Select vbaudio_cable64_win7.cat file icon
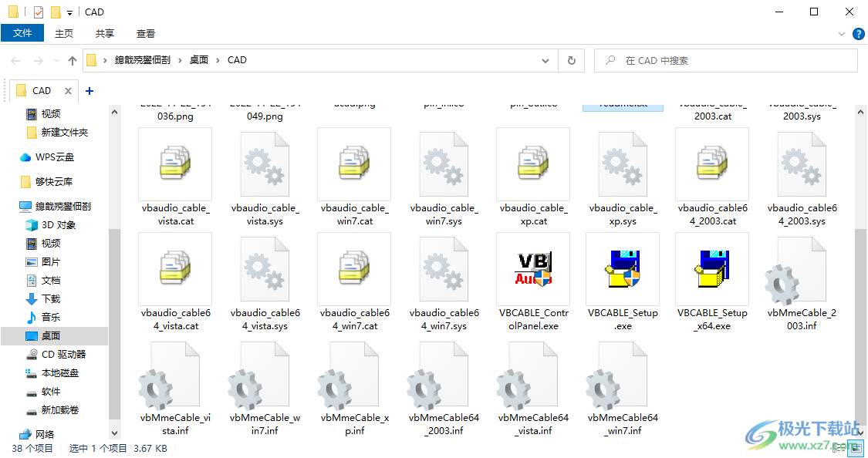The image size is (868, 458). (354, 269)
